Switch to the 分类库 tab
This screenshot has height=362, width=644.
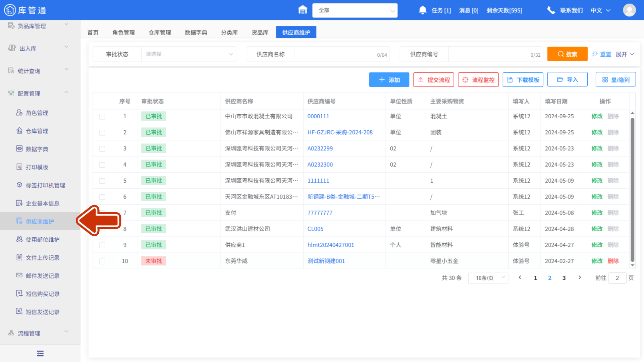(229, 33)
